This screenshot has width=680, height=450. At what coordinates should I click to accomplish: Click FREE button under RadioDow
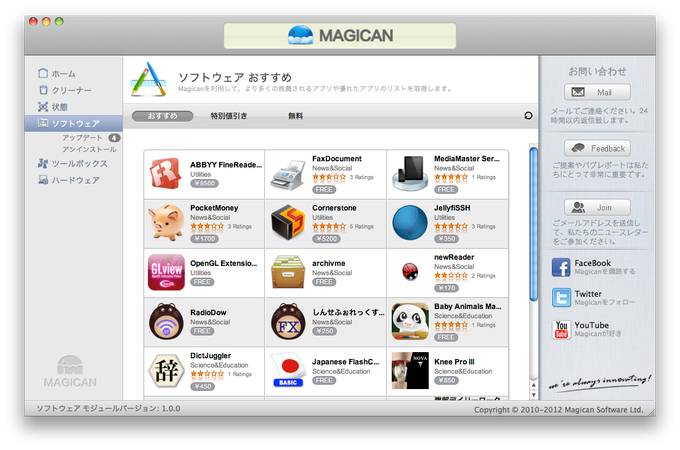(202, 331)
